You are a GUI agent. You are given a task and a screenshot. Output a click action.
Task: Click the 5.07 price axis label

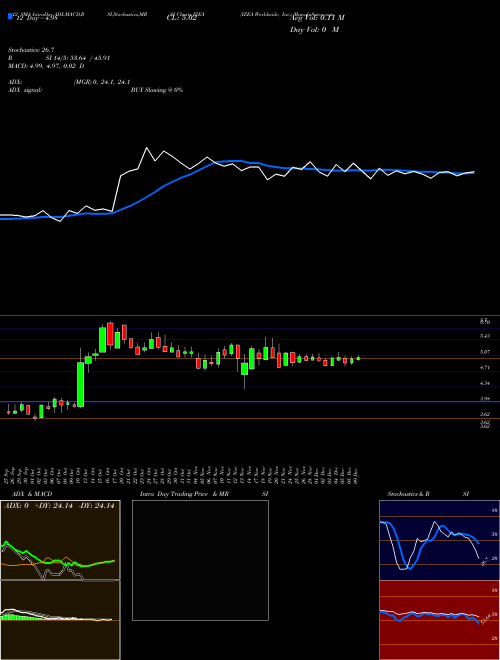pyautogui.click(x=485, y=352)
